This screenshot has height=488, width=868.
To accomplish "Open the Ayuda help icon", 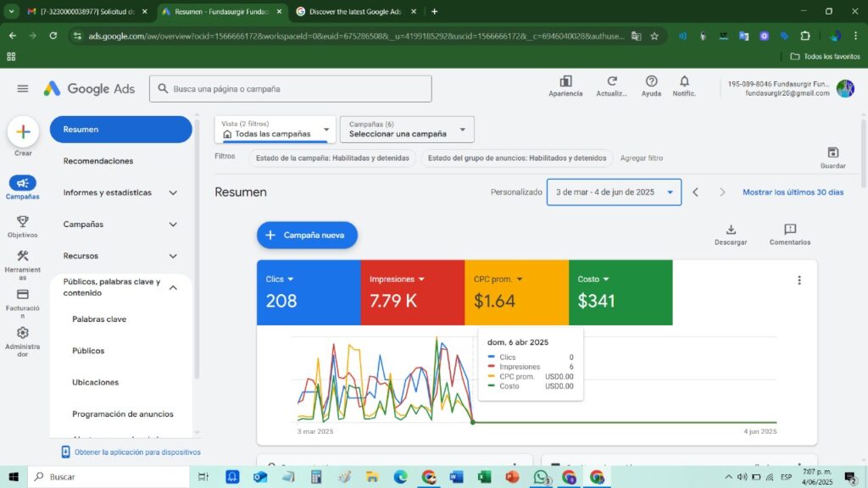I will (x=651, y=82).
